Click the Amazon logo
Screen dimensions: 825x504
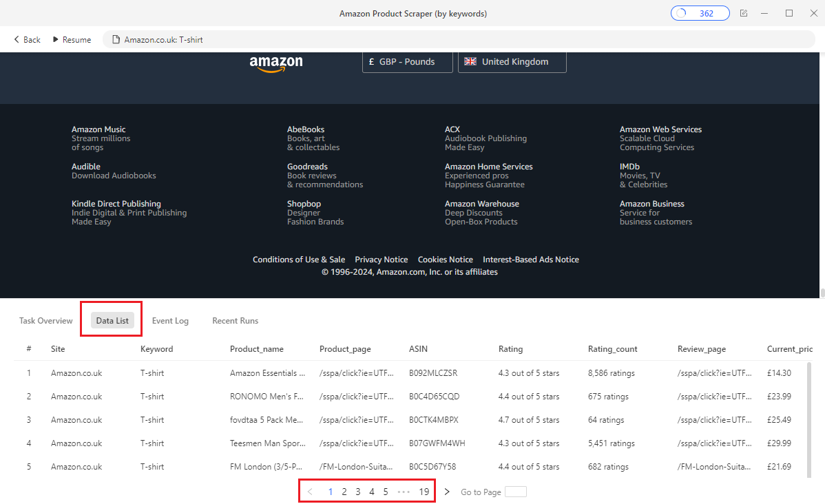pyautogui.click(x=276, y=63)
